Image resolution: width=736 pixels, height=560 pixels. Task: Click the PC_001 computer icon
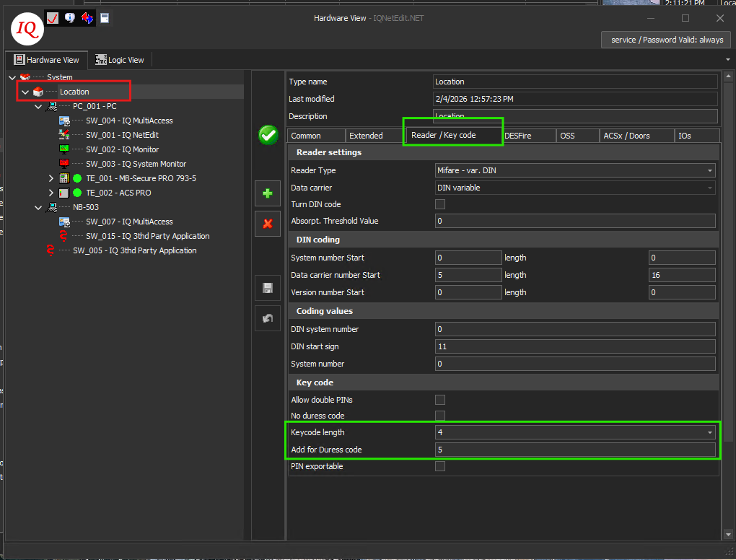52,107
